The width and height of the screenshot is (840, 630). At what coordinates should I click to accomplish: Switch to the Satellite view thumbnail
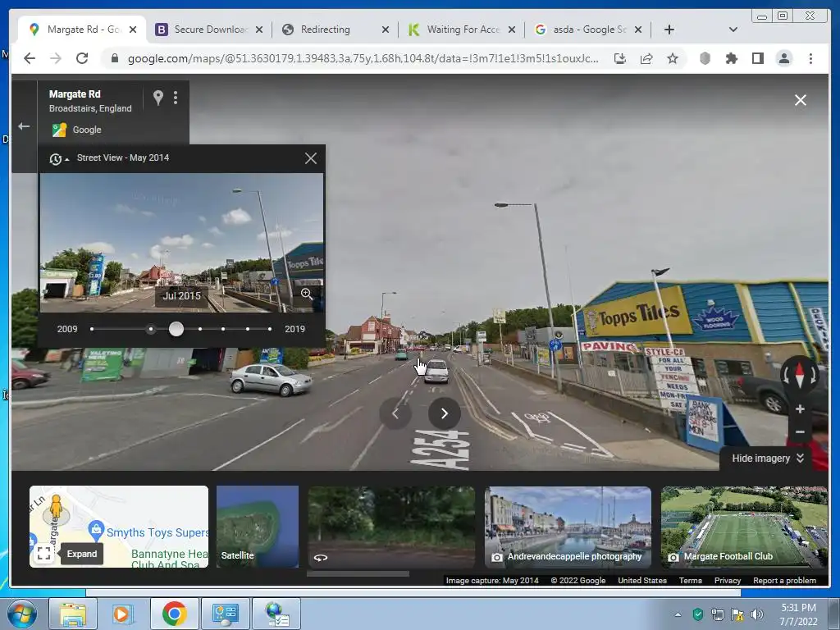click(x=257, y=527)
